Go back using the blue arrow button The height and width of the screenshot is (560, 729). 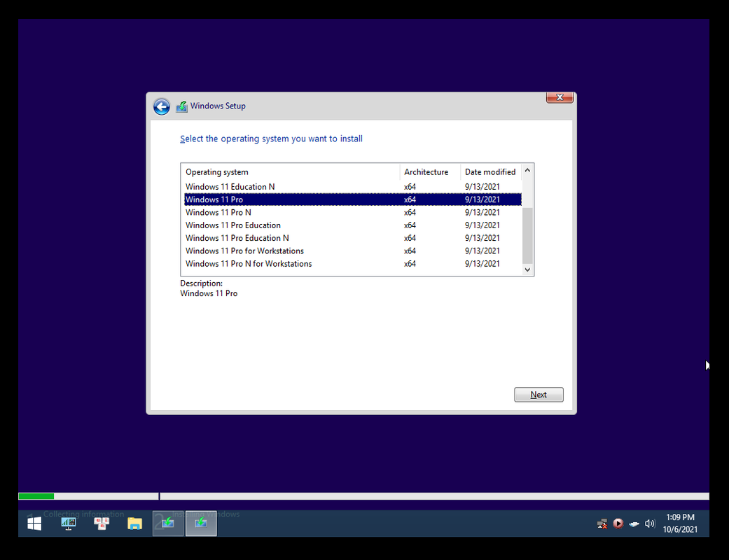point(161,107)
